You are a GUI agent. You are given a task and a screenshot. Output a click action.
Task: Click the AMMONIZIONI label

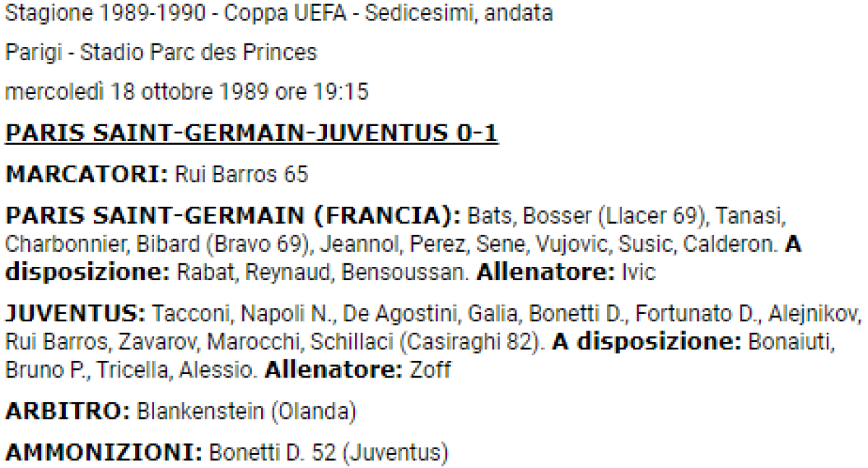coord(103,453)
